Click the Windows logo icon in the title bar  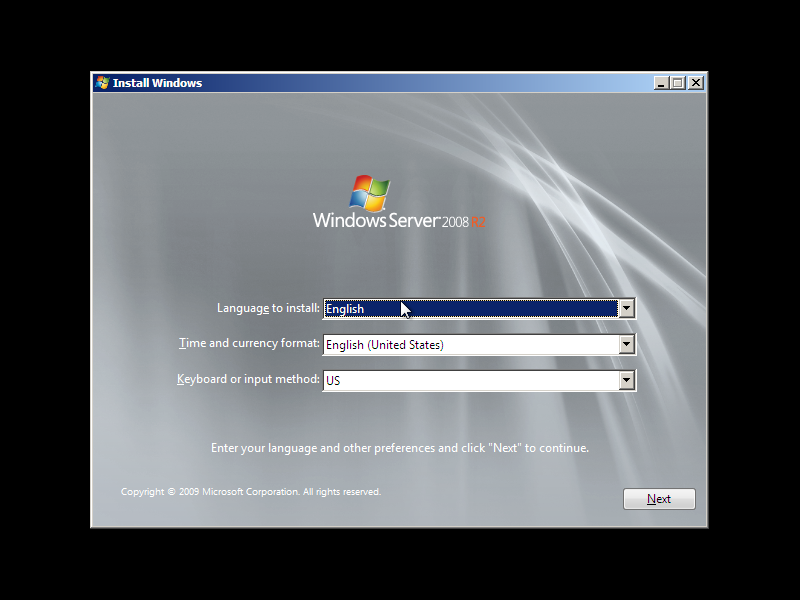click(x=101, y=83)
